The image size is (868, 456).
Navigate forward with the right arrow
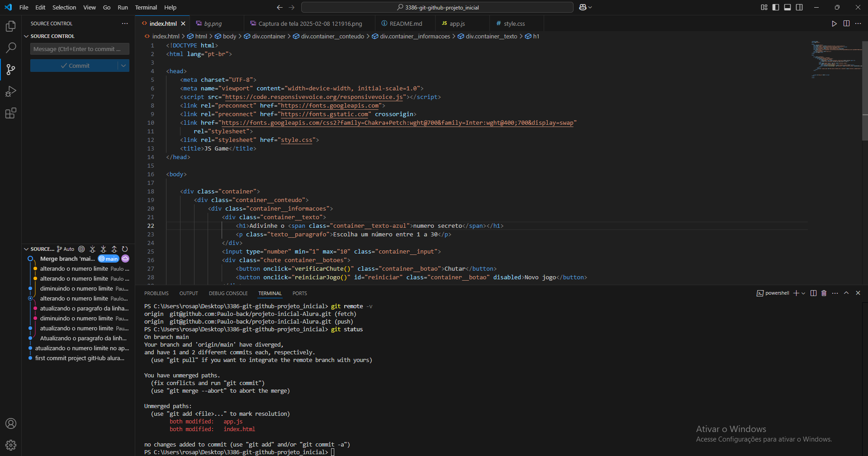[x=292, y=7]
